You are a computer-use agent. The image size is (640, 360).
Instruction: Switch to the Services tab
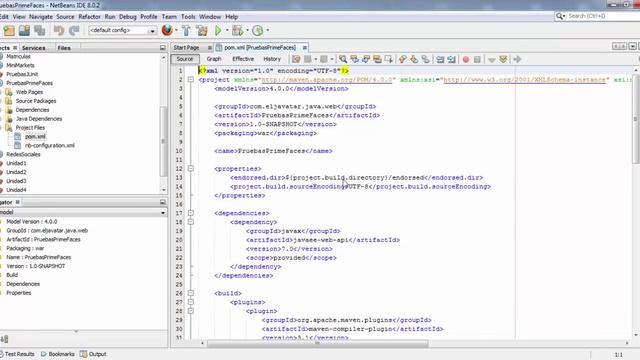tap(33, 48)
